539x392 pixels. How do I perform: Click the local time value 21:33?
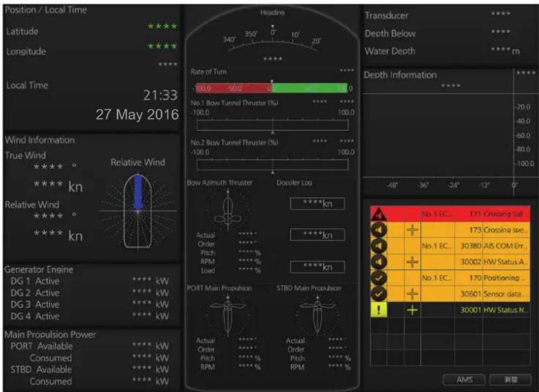pyautogui.click(x=160, y=95)
